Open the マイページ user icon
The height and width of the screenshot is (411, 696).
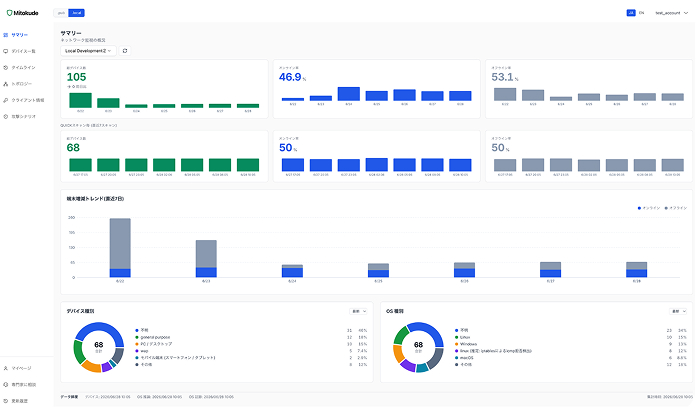click(x=6, y=368)
